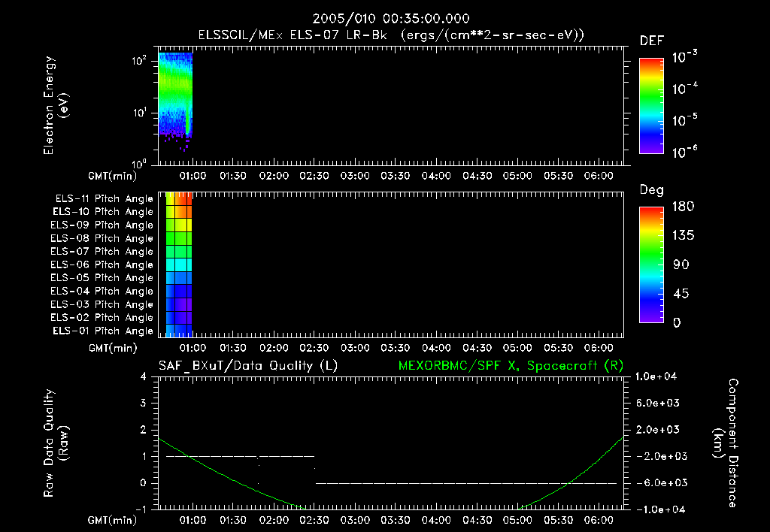The height and width of the screenshot is (532, 770).
Task: Select the ELS-05 Pitch Angle row label
Action: pos(102,278)
